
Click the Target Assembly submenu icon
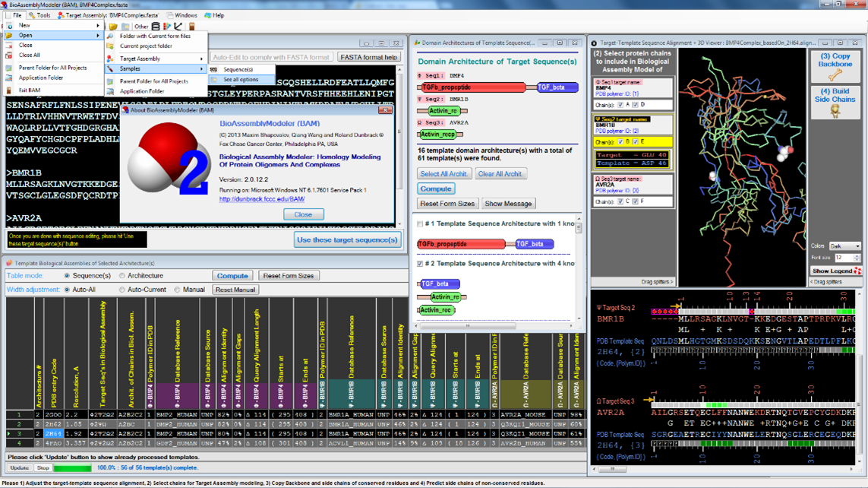[110, 59]
